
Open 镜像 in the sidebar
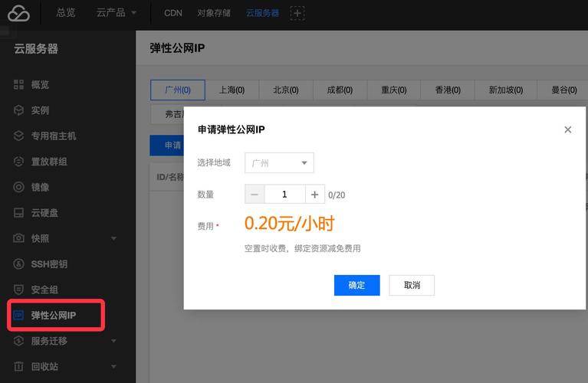click(40, 187)
